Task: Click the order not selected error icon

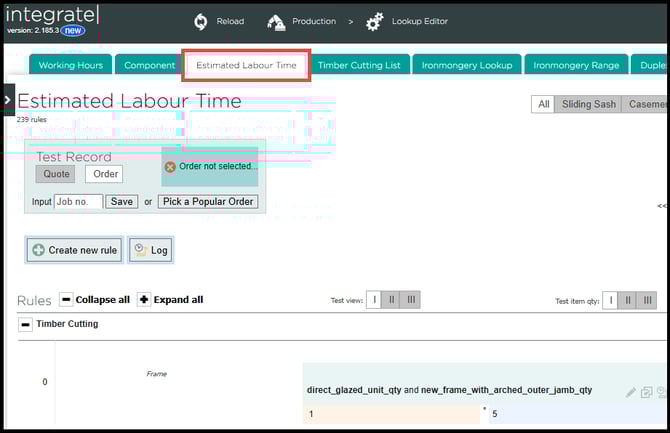Action: [170, 167]
